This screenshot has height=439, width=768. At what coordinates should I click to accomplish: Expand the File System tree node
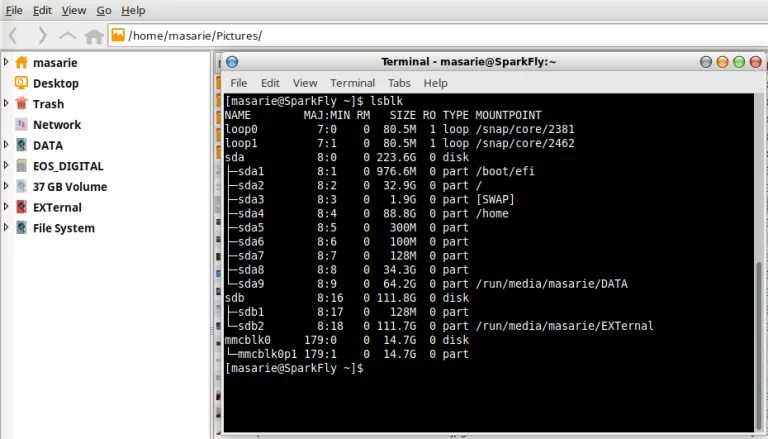click(6, 228)
